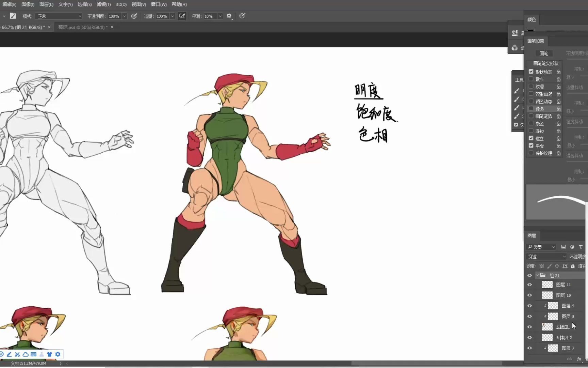Open the channels circles panel icon
The width and height of the screenshot is (588, 368).
coord(515,48)
